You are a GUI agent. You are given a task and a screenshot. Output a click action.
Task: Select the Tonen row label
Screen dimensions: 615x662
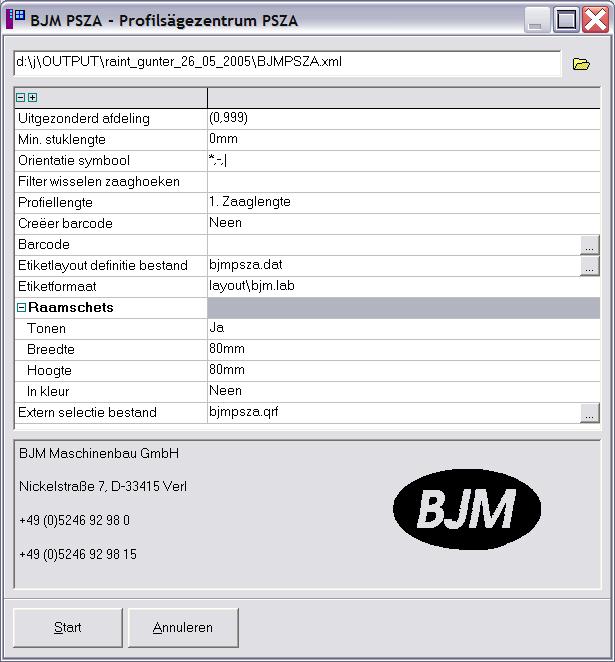pos(46,329)
